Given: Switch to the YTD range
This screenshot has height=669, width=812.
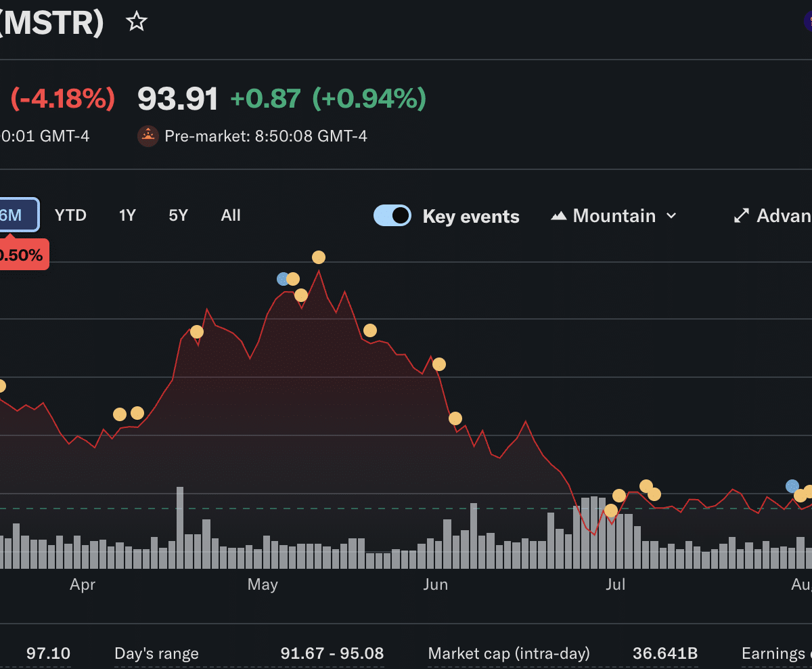Looking at the screenshot, I should pyautogui.click(x=70, y=215).
